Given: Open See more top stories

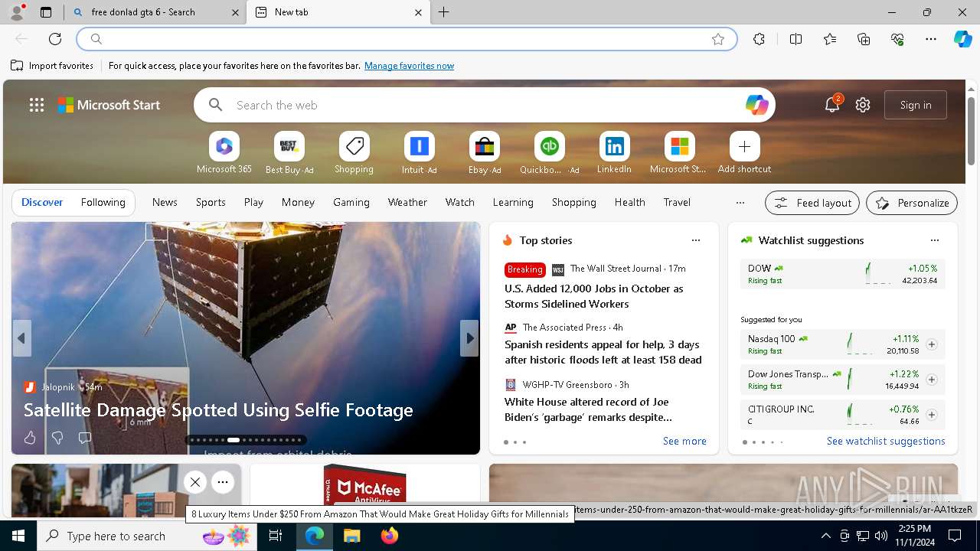Looking at the screenshot, I should pyautogui.click(x=684, y=441).
